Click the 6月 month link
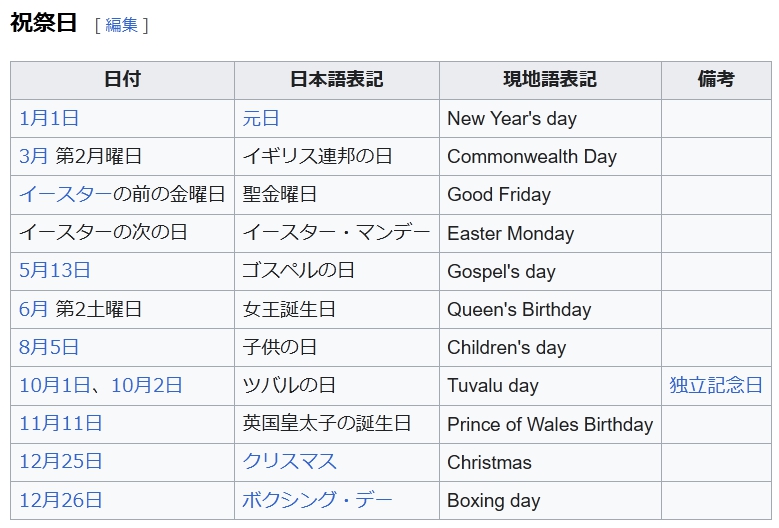Screen dimensions: 779x528 click(33, 309)
